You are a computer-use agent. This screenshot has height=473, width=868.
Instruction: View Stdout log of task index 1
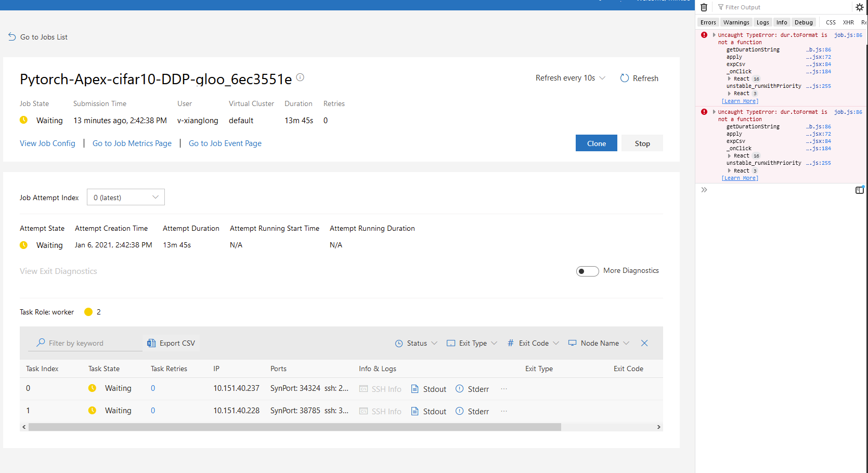click(x=427, y=411)
